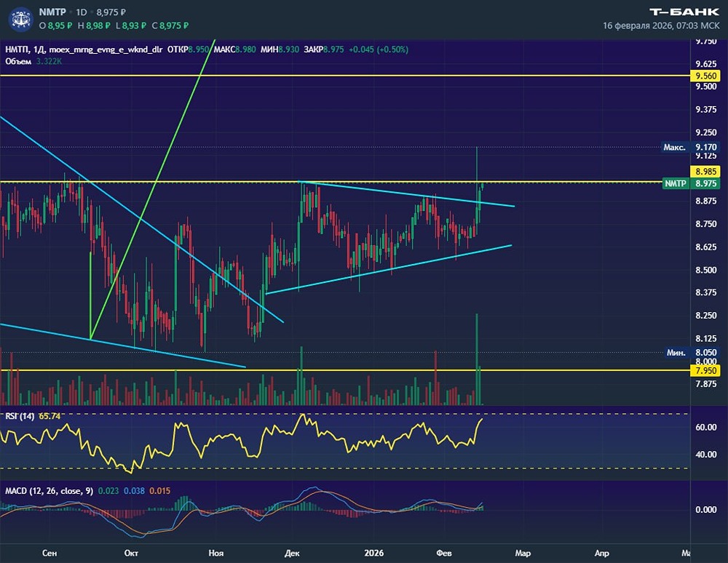Screen dimensions: 728x563
Task: Click the ОТКР 8.950 legend value
Action: 188,49
